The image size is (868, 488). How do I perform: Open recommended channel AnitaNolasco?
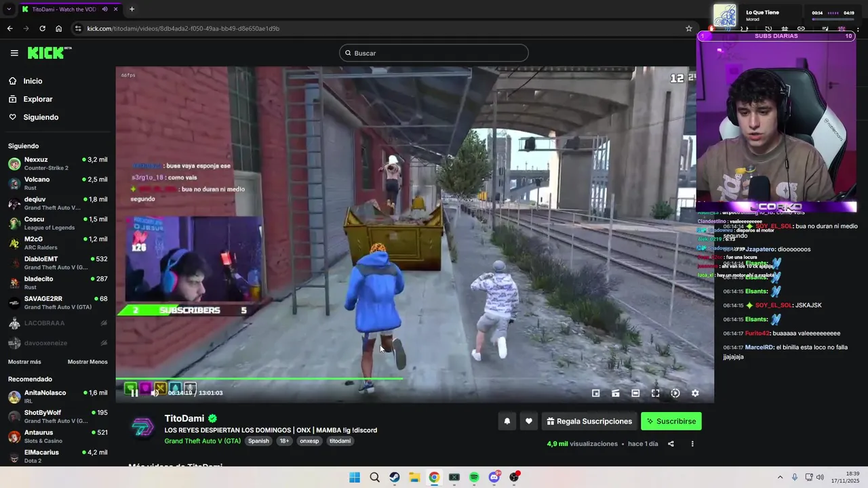[58, 396]
